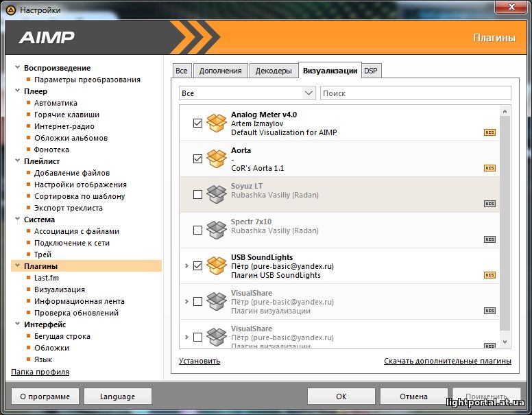The image size is (532, 415).
Task: Click the Spectr 7x10 plugin box icon
Action: point(217,230)
